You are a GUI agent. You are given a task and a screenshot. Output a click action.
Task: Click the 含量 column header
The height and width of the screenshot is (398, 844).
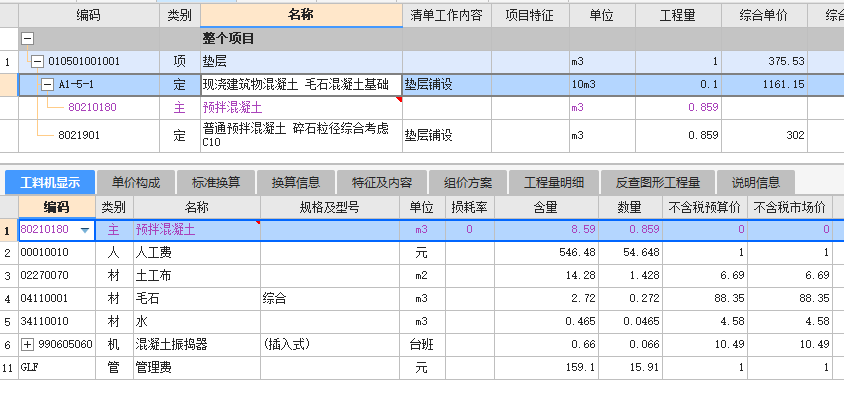click(x=546, y=207)
